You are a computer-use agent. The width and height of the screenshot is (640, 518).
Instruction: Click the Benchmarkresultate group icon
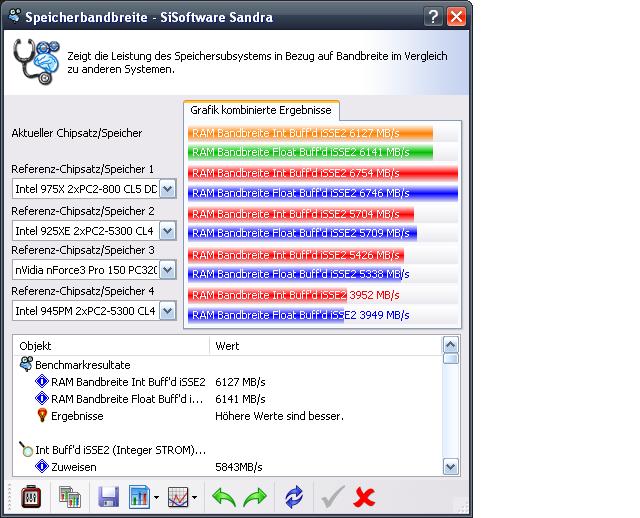[26, 364]
